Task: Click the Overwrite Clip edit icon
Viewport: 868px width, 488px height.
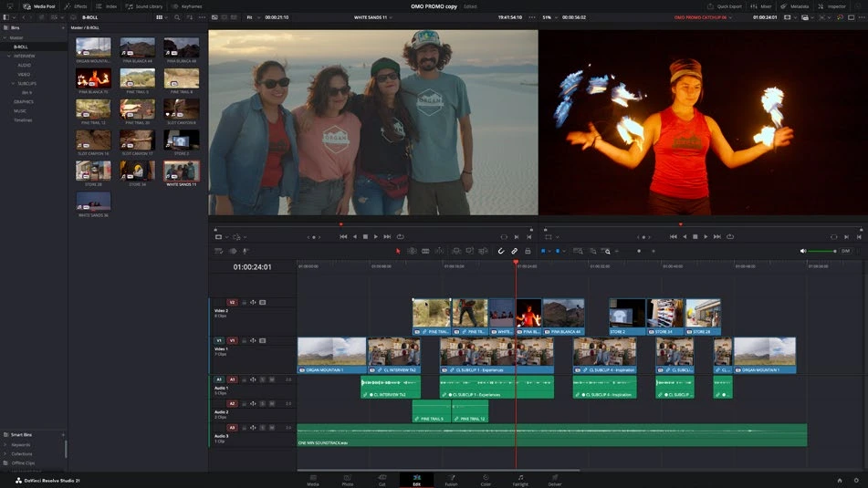Action: coord(469,251)
